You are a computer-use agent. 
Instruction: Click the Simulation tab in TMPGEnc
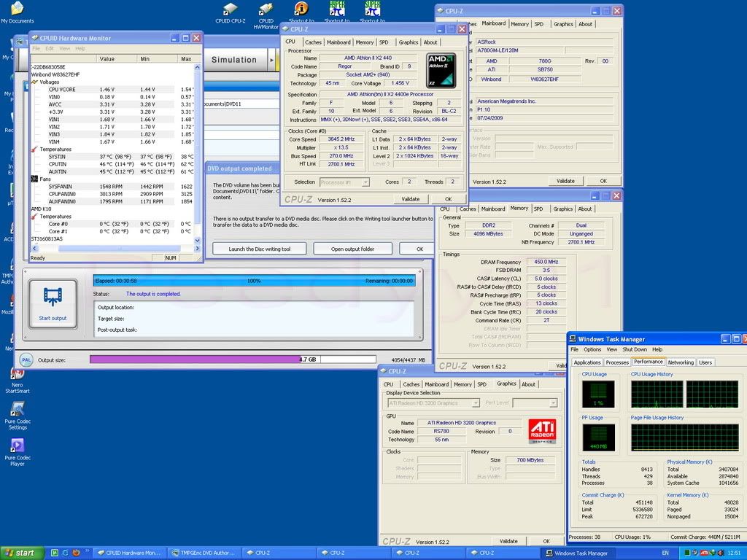[234, 60]
